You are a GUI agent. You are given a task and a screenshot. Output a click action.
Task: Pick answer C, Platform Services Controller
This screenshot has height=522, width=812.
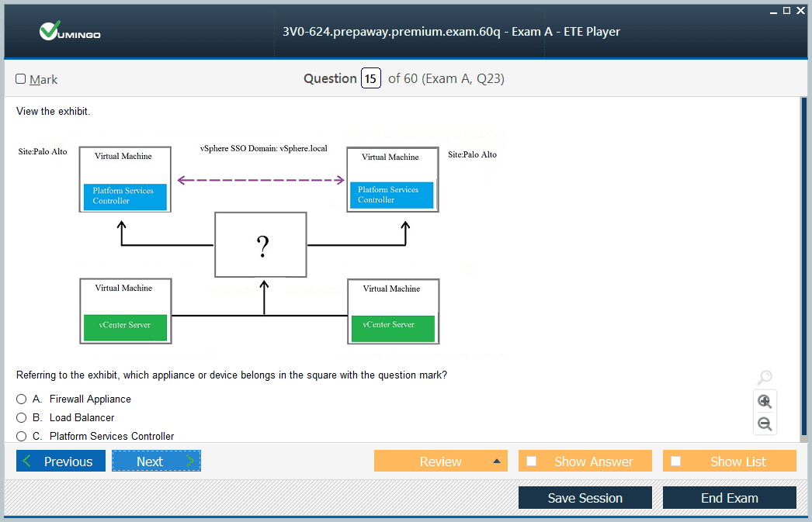22,437
